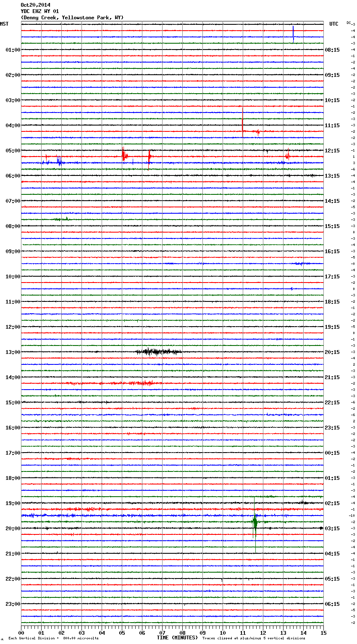Click the 08:00 MST time label

(x=13, y=226)
